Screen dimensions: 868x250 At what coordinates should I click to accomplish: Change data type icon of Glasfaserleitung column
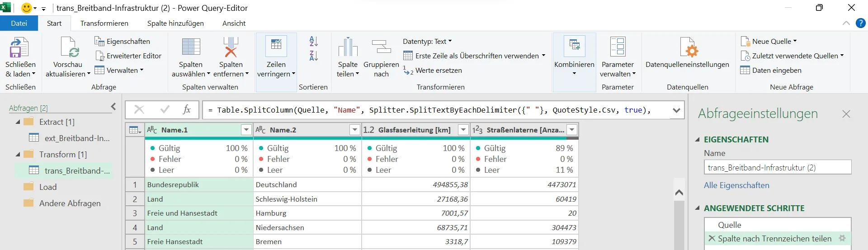(369, 130)
